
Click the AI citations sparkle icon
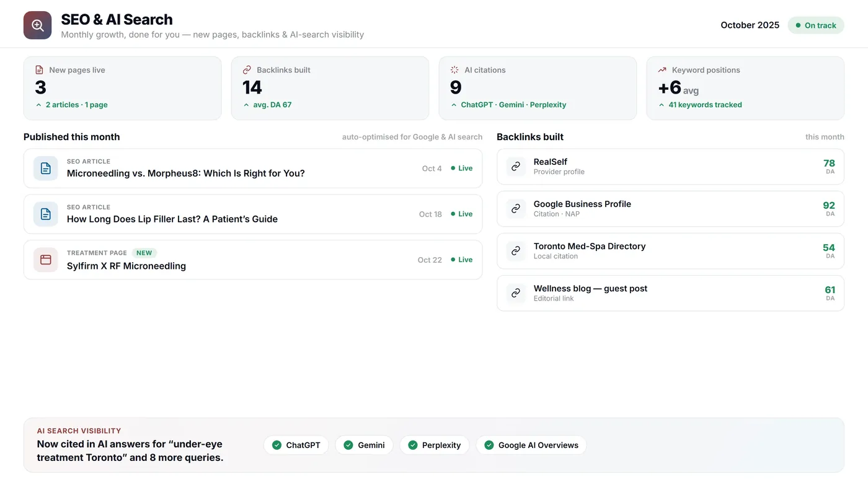pyautogui.click(x=454, y=70)
